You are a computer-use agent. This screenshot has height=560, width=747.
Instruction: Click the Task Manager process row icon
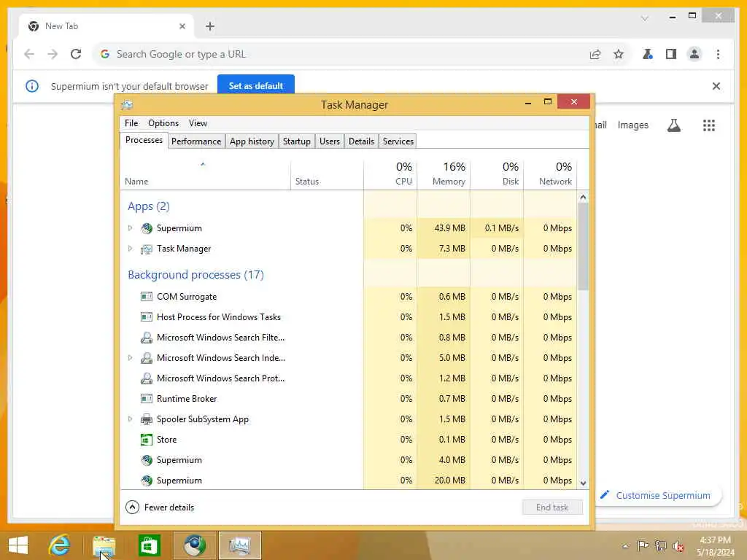point(147,249)
